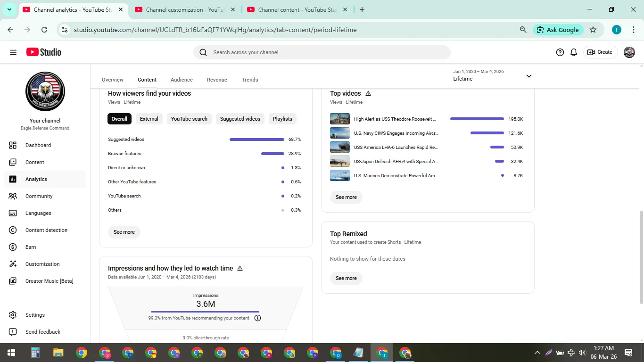Open the hamburger navigation menu
Image resolution: width=644 pixels, height=362 pixels.
13,52
